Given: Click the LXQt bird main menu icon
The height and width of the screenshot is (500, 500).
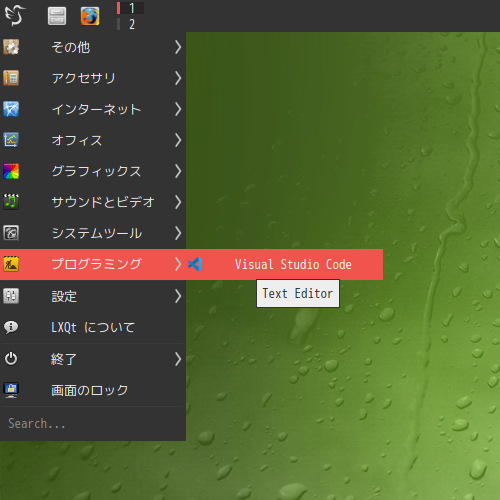Looking at the screenshot, I should click(15, 16).
